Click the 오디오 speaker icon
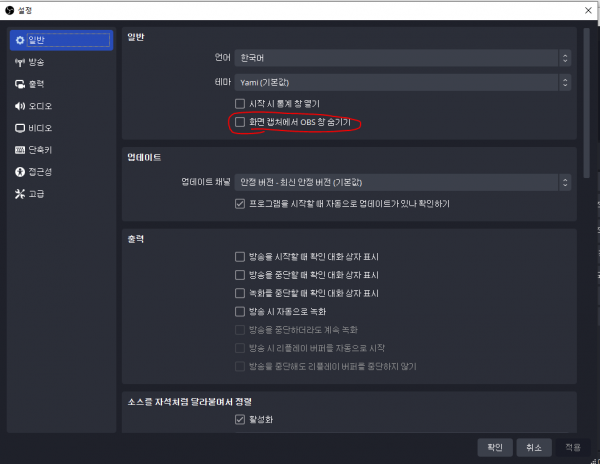 pos(20,106)
